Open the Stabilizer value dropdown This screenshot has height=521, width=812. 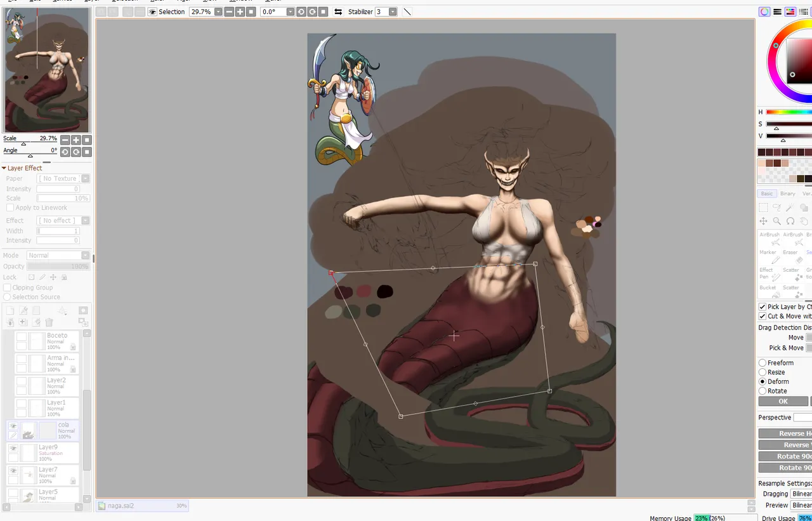[x=393, y=11]
